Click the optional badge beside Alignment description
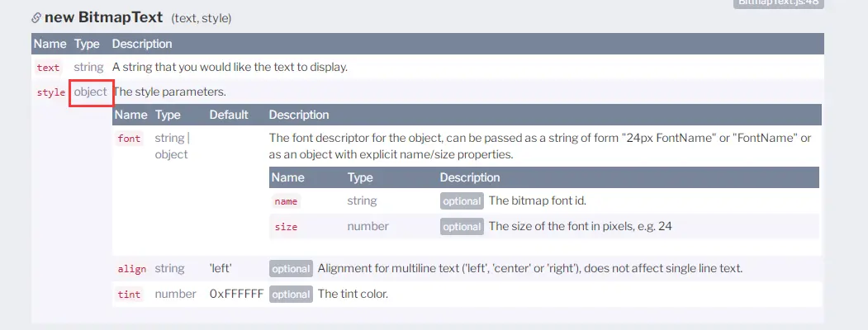The image size is (868, 330). [x=291, y=269]
